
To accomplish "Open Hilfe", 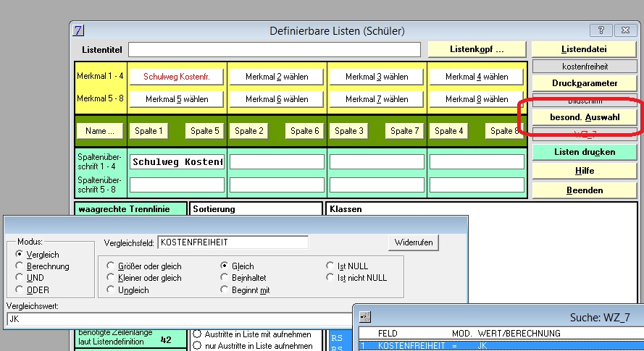I will point(584,171).
